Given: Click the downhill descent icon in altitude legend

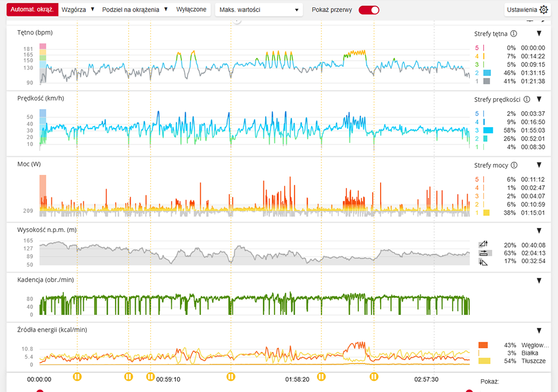Looking at the screenshot, I should 483,262.
